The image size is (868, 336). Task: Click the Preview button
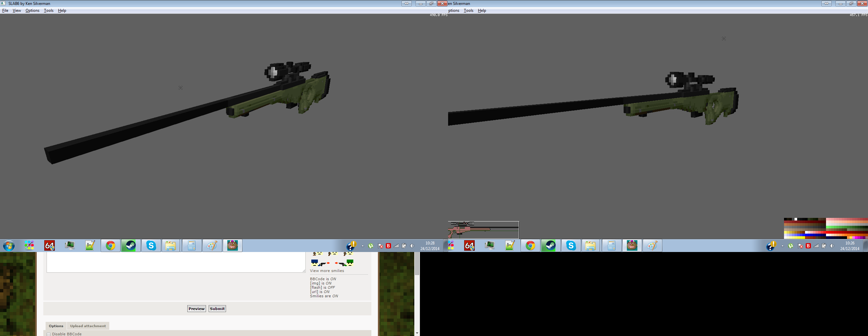(x=196, y=308)
